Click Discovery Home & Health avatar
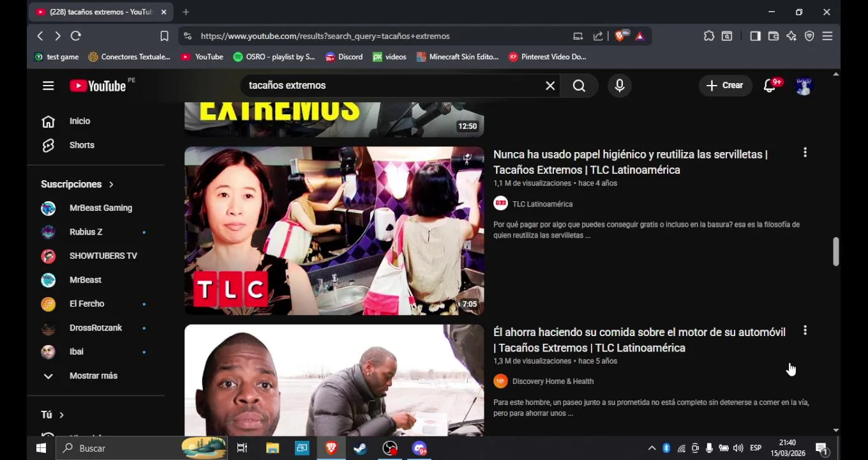The image size is (868, 460). pyautogui.click(x=500, y=381)
